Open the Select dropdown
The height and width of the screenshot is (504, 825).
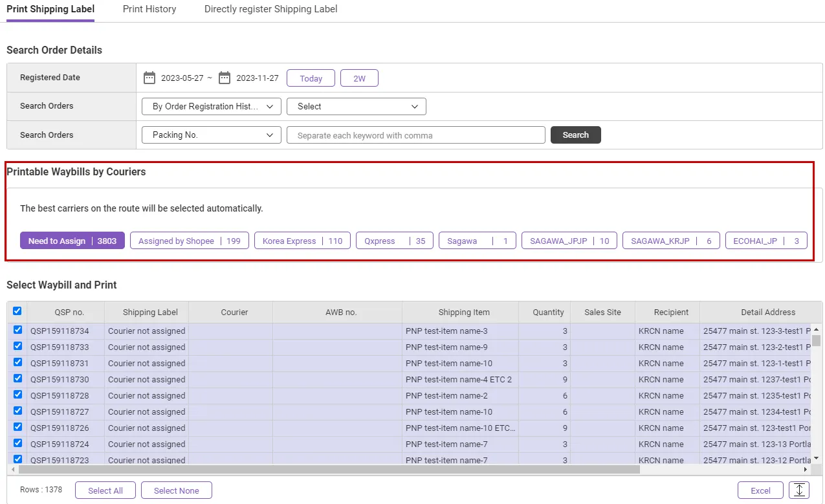tap(356, 107)
